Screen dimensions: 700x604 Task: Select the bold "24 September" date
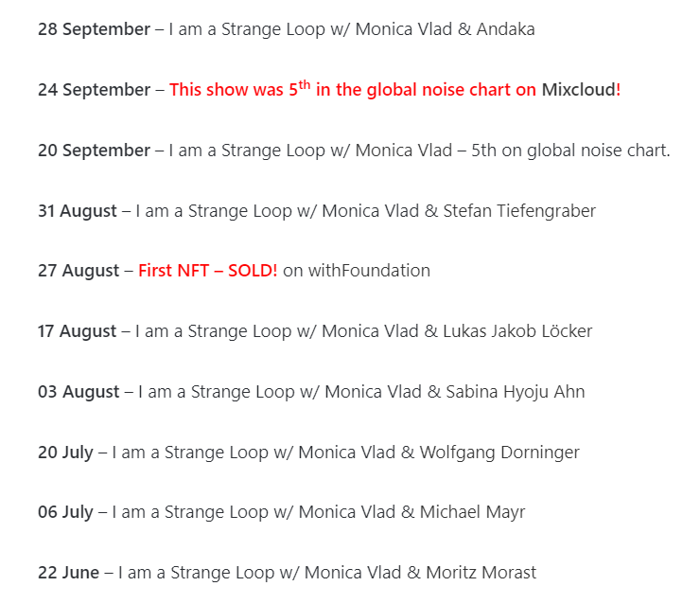[x=94, y=90]
